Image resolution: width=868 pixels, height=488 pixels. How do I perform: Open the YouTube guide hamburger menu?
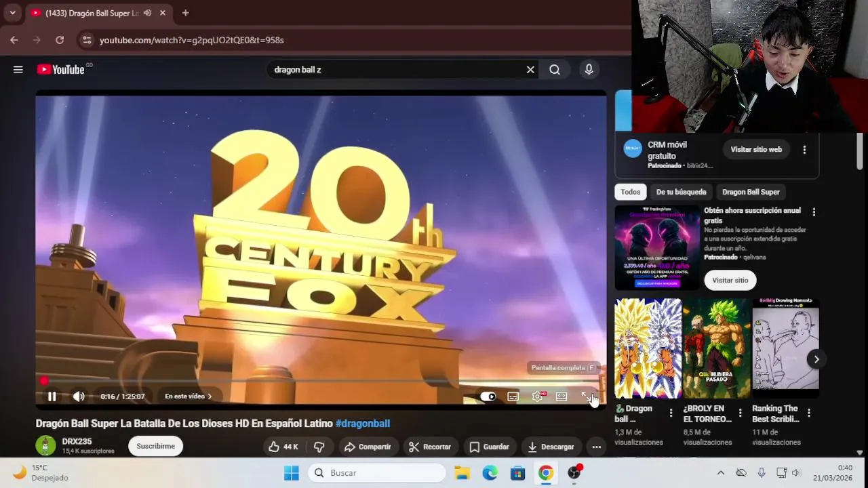[x=18, y=70]
